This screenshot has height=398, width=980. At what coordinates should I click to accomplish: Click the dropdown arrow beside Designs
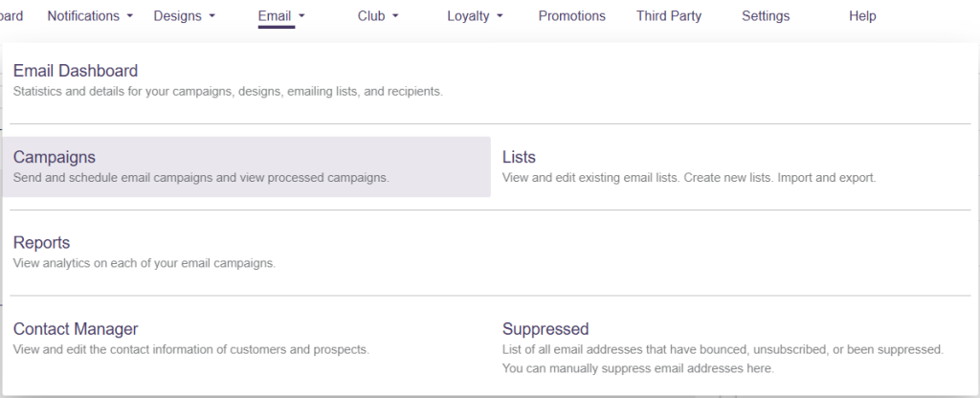212,16
